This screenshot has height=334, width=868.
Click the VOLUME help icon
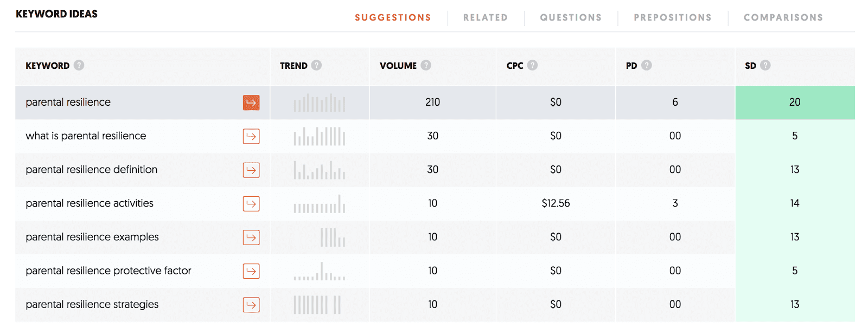click(x=426, y=65)
